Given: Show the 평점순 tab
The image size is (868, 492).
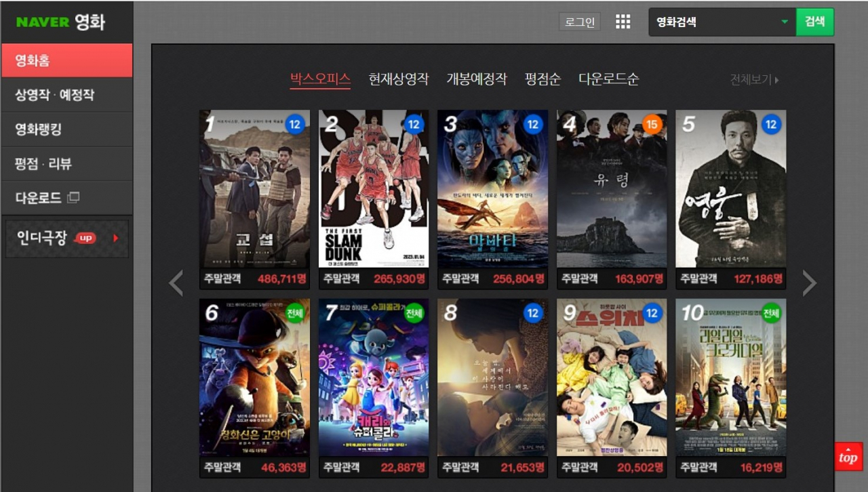Looking at the screenshot, I should [x=542, y=79].
